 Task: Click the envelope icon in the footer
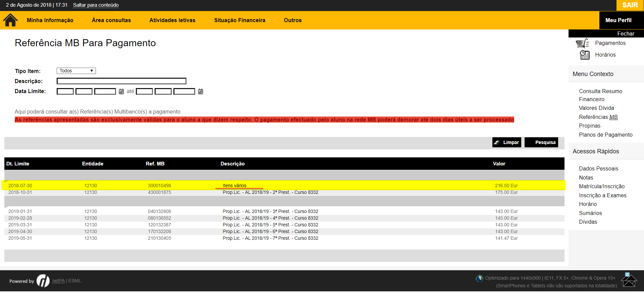629,280
